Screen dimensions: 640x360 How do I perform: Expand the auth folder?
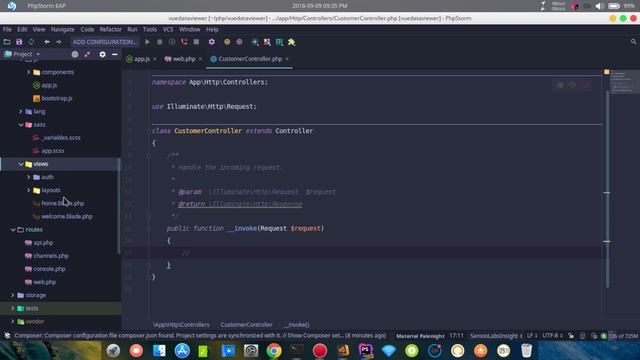[29, 177]
